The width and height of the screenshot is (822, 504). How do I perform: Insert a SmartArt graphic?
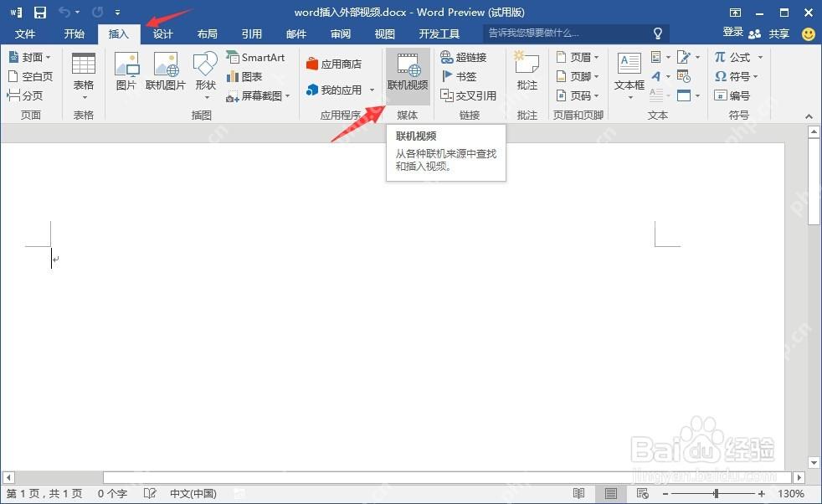pos(255,57)
